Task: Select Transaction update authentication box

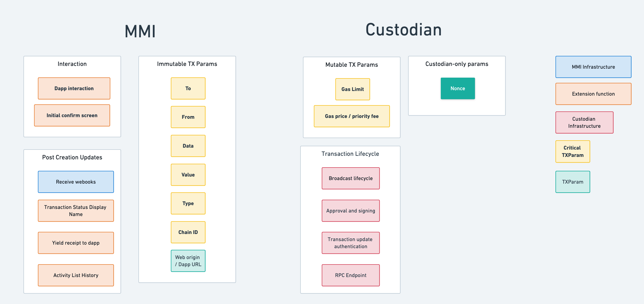Action: pos(351,243)
